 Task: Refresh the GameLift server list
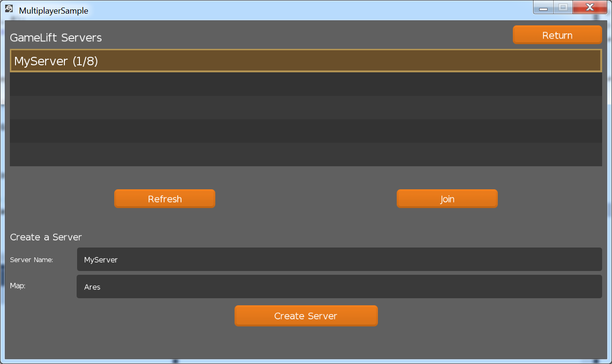tap(165, 199)
